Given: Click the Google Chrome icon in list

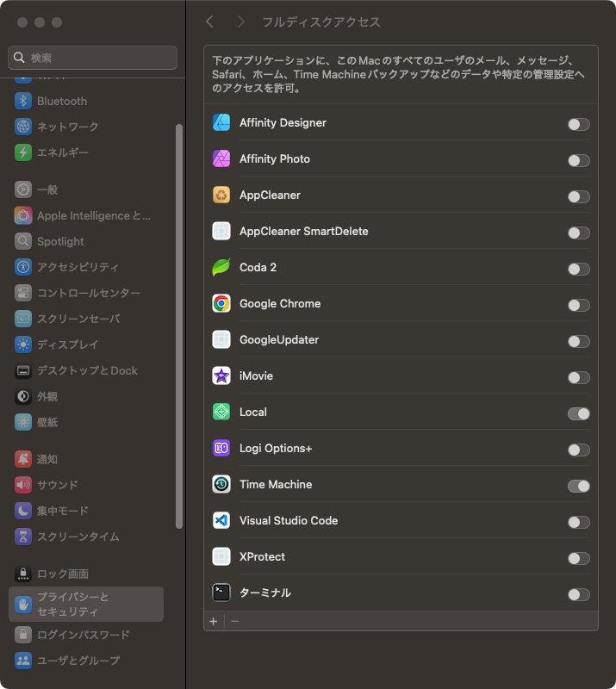Looking at the screenshot, I should point(221,304).
